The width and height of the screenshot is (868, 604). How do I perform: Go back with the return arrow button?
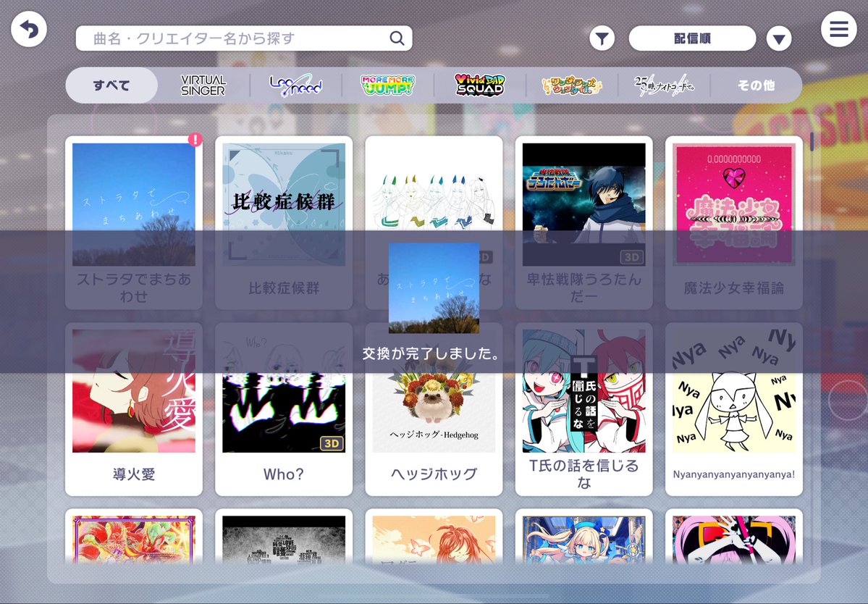[29, 29]
